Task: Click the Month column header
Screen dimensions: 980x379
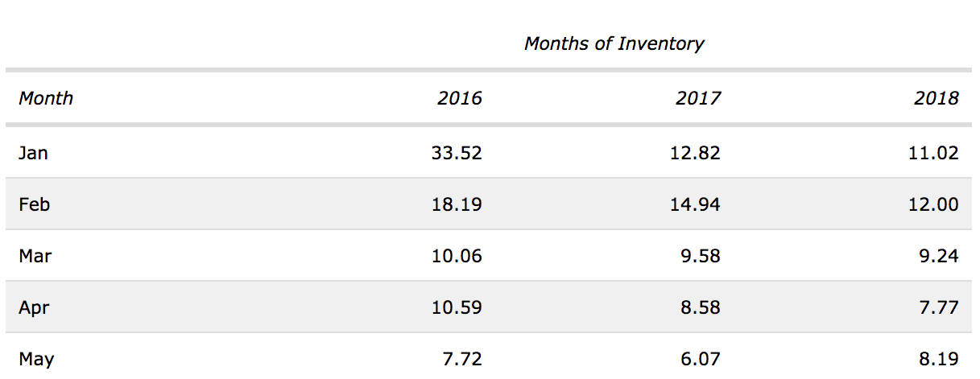Action: pos(46,98)
